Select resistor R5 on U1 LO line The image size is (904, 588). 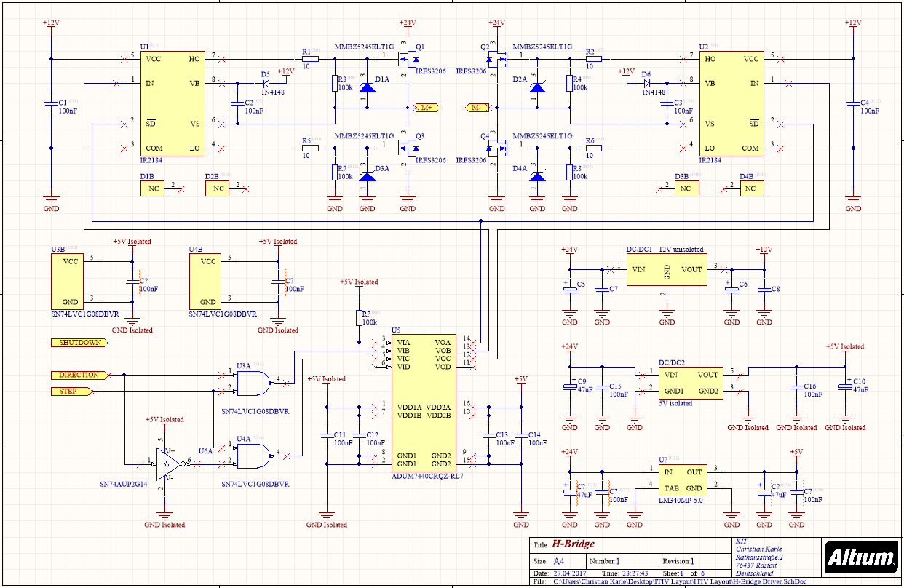coord(311,148)
